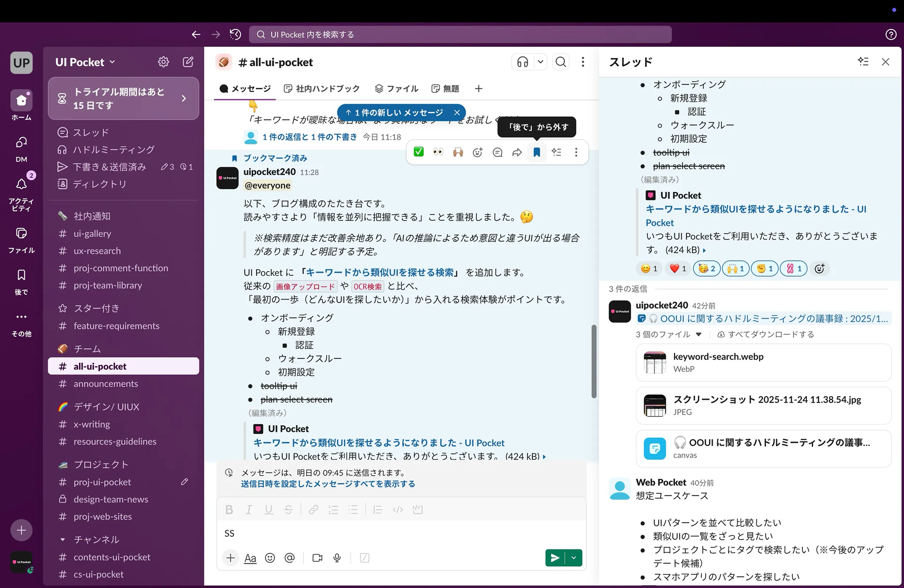The height and width of the screenshot is (588, 904).
Task: Toggle the bookmark to remove from 後で
Action: [x=537, y=152]
